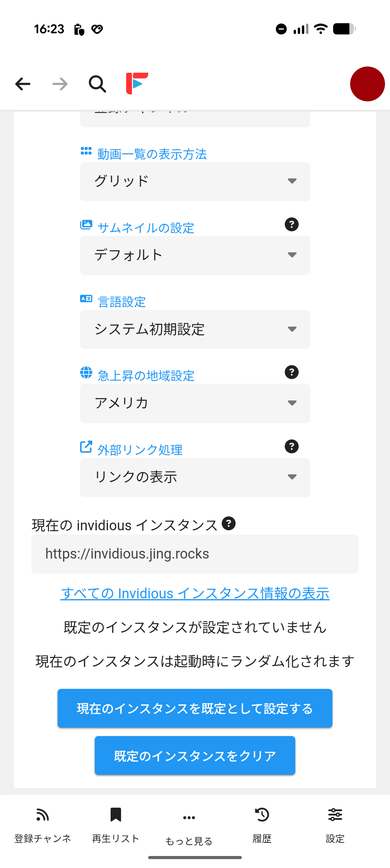Image resolution: width=390 pixels, height=868 pixels.
Task: Tap the FreeTube logo icon
Action: (137, 83)
